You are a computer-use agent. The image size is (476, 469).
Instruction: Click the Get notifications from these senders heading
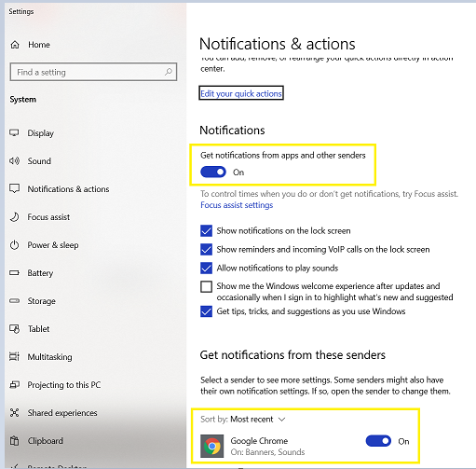pyautogui.click(x=292, y=355)
